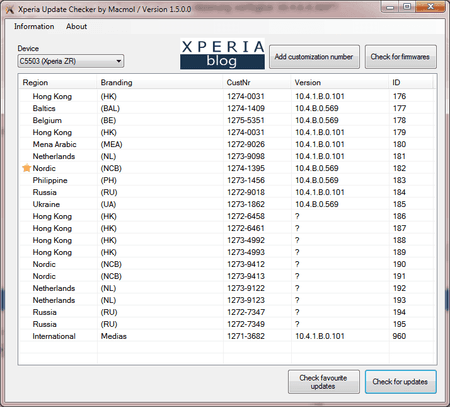Sort by Branding column header
The width and height of the screenshot is (450, 407).
point(160,82)
